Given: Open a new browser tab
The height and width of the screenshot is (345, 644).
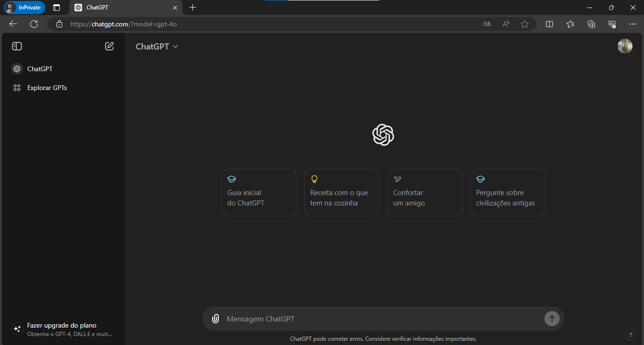Looking at the screenshot, I should coord(192,8).
